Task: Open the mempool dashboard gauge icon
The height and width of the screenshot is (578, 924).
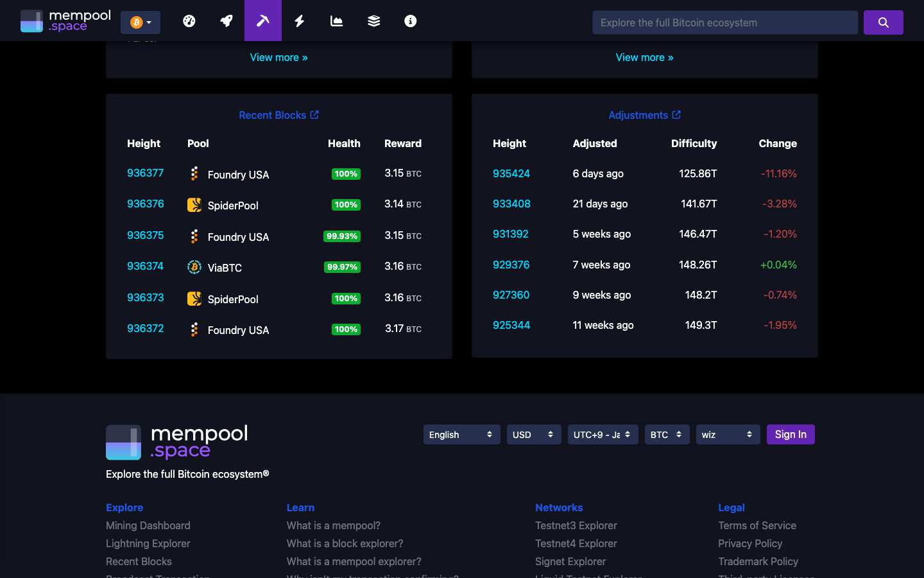Action: (189, 21)
